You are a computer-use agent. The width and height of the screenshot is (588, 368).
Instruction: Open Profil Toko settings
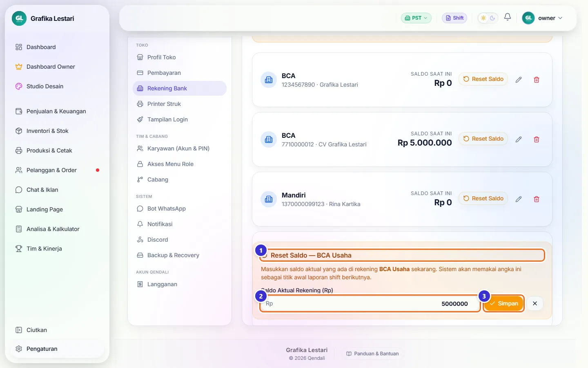180,57
